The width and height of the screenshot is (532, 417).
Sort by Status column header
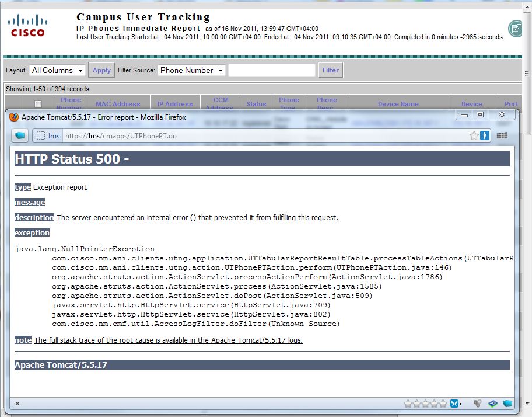256,104
